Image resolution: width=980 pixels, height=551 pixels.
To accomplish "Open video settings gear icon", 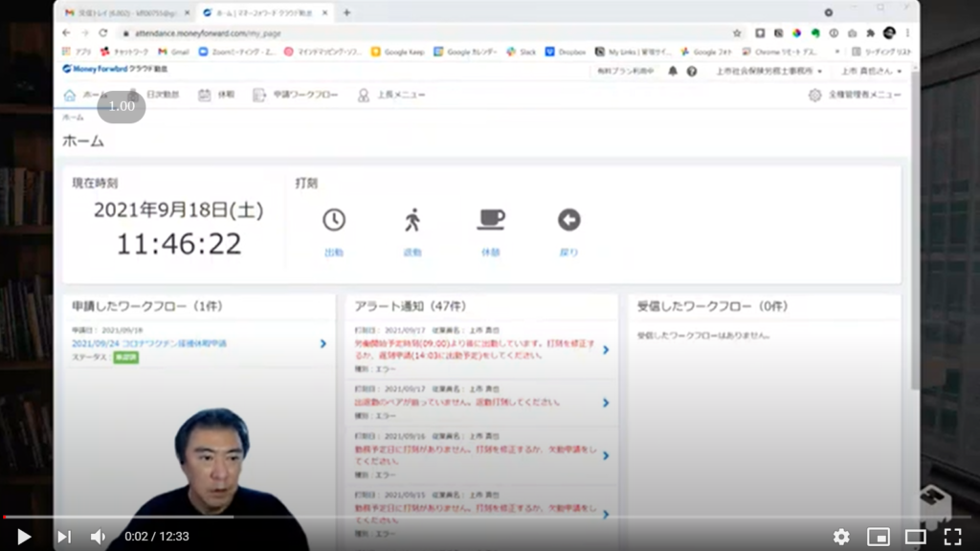I will (840, 537).
